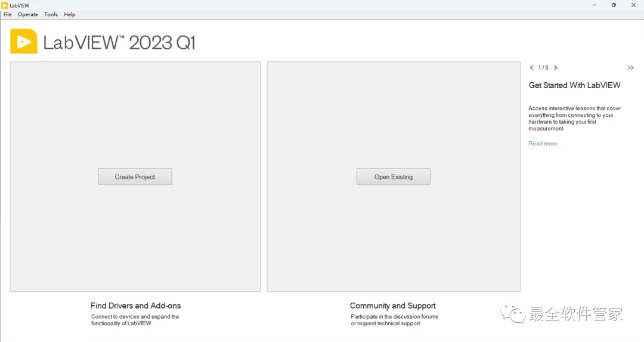Collapse the side panel with double chevron
The image size is (644, 342).
(x=630, y=68)
